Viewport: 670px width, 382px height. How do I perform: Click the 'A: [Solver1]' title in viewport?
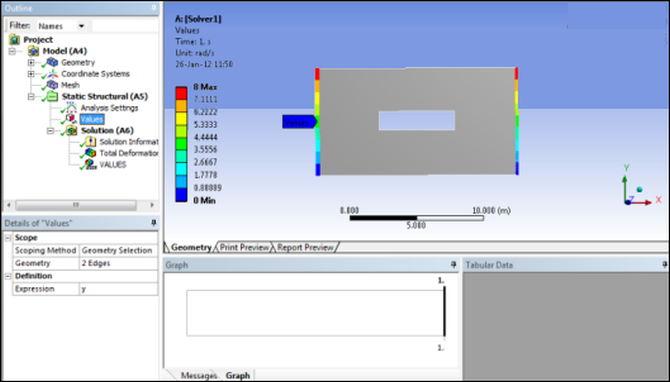(x=198, y=19)
